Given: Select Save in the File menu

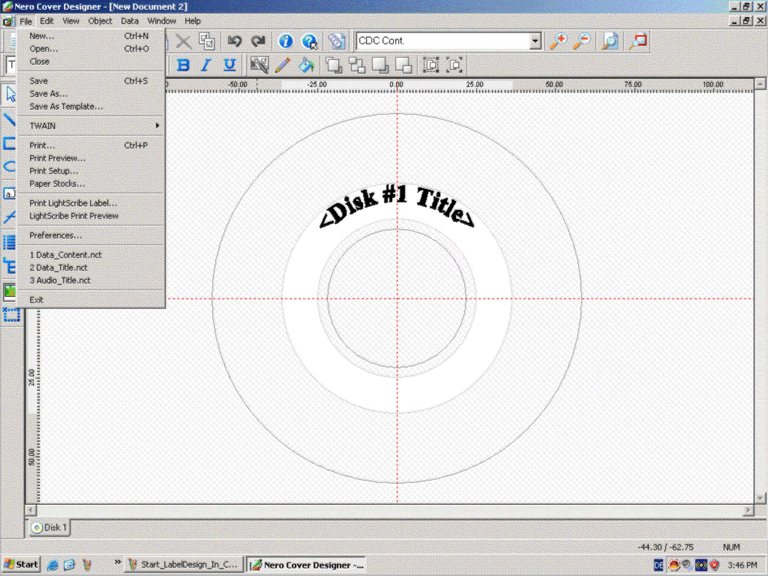Looking at the screenshot, I should (91, 81).
